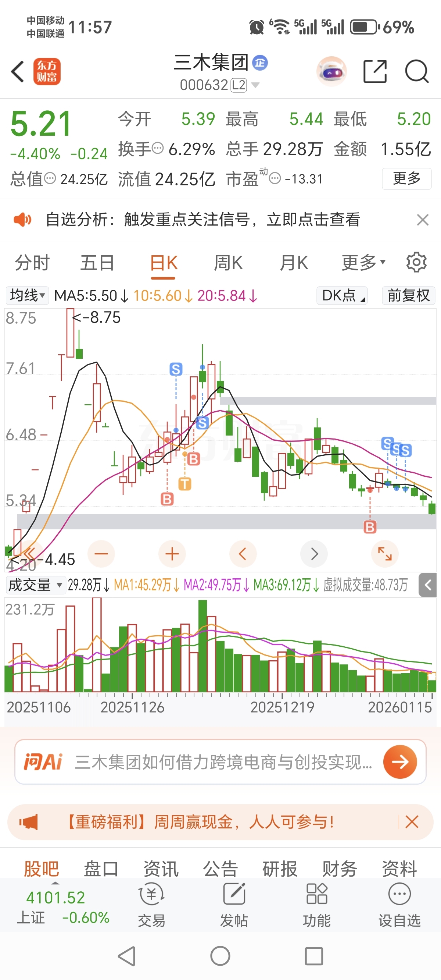Open the 东方财富 home logo

pos(47,71)
